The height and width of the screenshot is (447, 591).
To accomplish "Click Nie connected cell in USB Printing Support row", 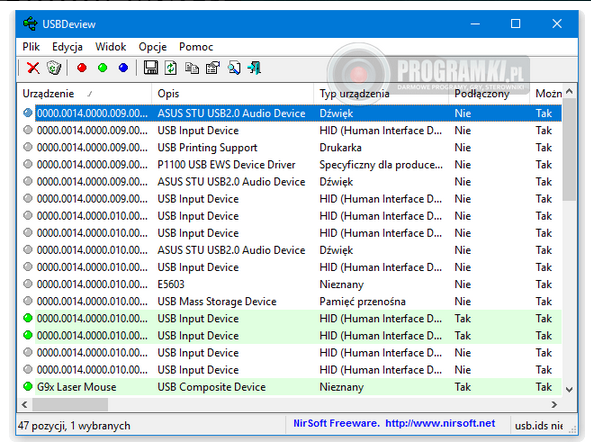I will point(462,147).
